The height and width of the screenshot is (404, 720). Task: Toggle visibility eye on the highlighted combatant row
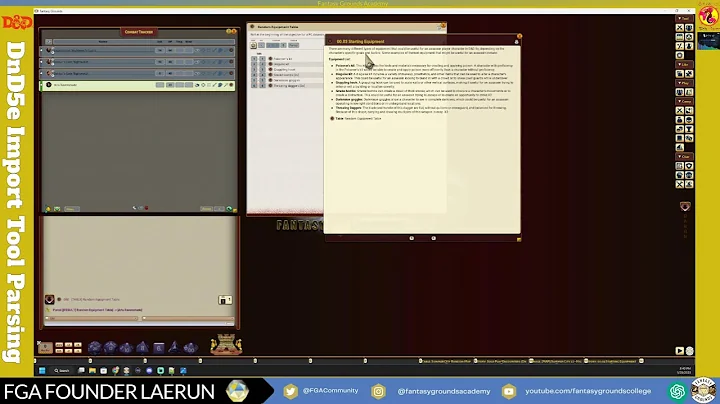[197, 85]
